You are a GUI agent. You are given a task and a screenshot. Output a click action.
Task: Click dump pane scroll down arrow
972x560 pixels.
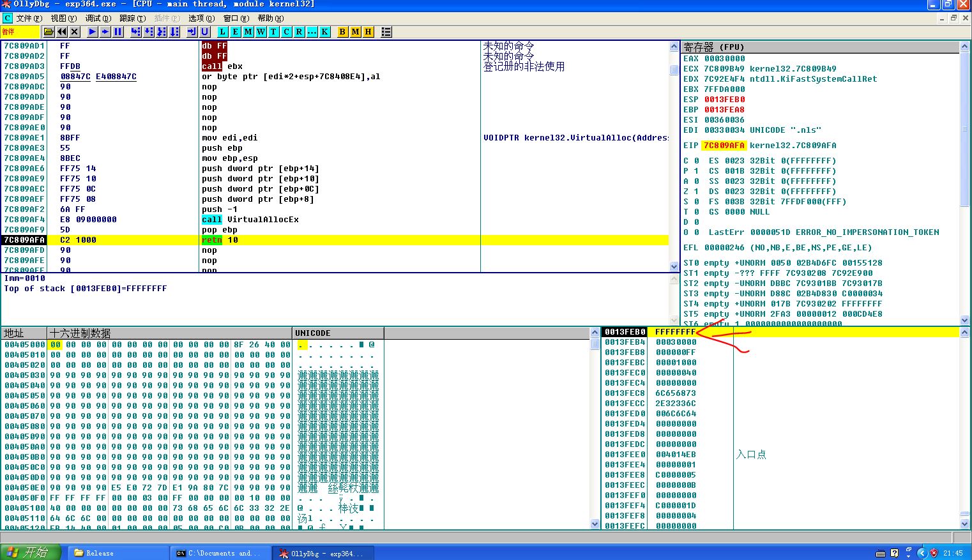pyautogui.click(x=595, y=524)
